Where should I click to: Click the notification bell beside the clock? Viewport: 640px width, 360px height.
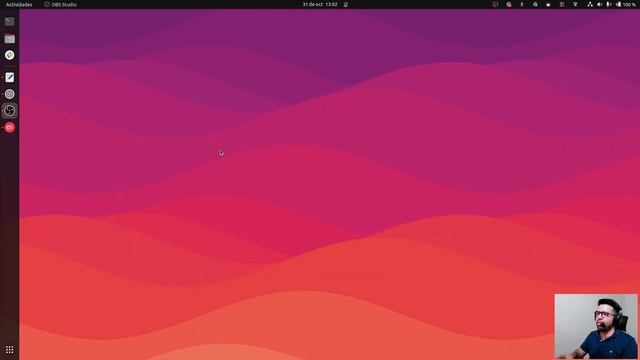(346, 4)
